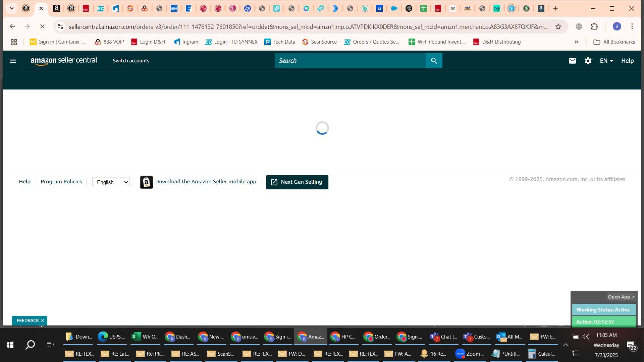Viewport: 644px width, 362px height.
Task: Open the USPS Edge taskbar window
Action: click(111, 337)
